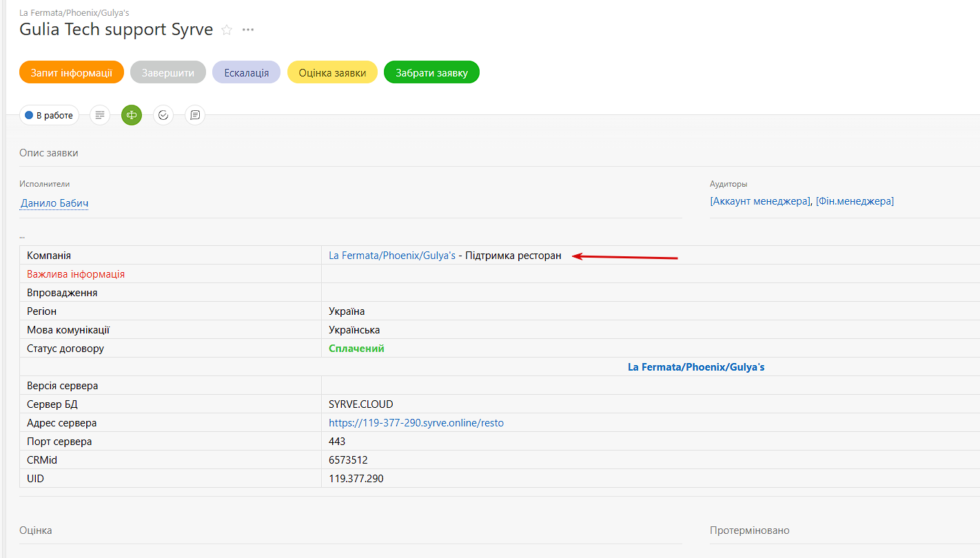Image resolution: width=980 pixels, height=558 pixels.
Task: Open the three-dot more options menu
Action: pyautogui.click(x=248, y=30)
